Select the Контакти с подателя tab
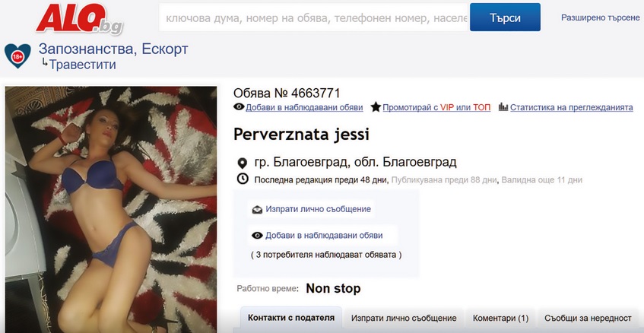The height and width of the screenshot is (333, 644). 290,318
